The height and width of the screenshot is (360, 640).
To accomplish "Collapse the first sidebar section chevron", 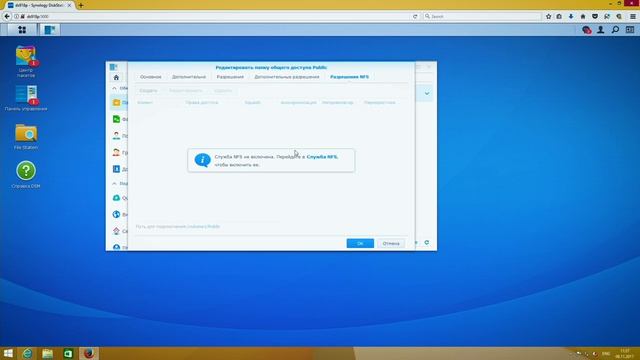I will click(114, 88).
